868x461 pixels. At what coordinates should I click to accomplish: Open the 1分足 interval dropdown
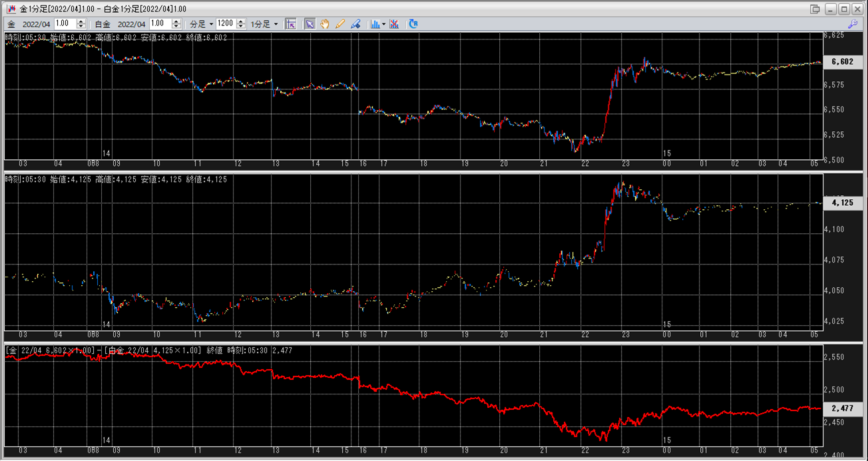(264, 24)
